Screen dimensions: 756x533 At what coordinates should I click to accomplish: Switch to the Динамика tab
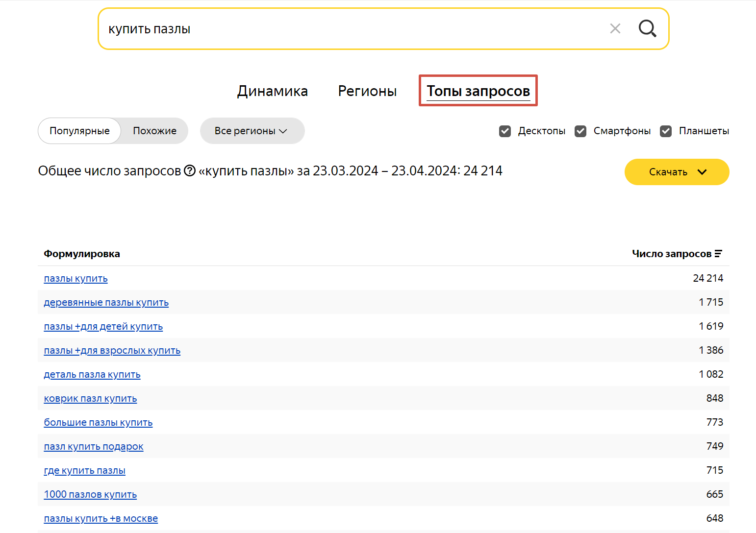coord(273,91)
